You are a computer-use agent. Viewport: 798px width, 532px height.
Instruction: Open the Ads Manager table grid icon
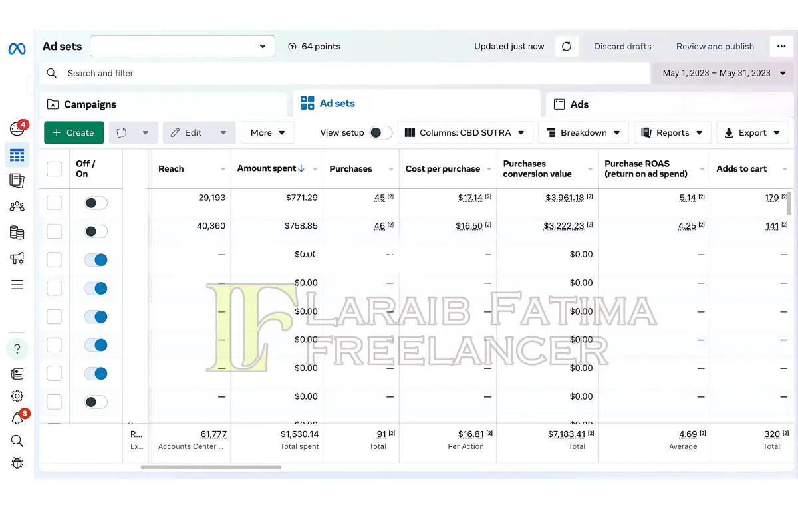pyautogui.click(x=17, y=156)
